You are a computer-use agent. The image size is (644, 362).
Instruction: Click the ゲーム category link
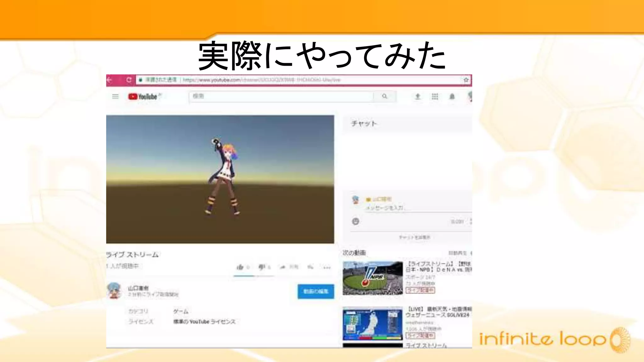pyautogui.click(x=181, y=311)
